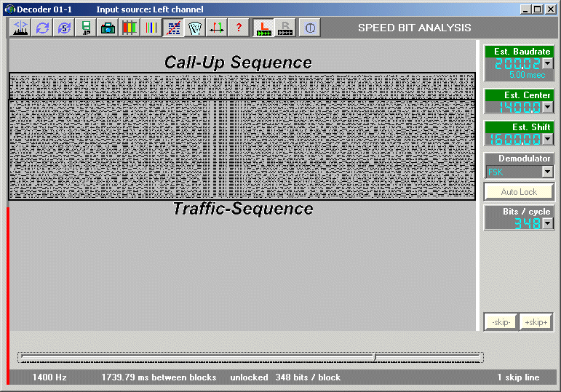
Task: Select the left channel L input toggle
Action: tap(263, 28)
